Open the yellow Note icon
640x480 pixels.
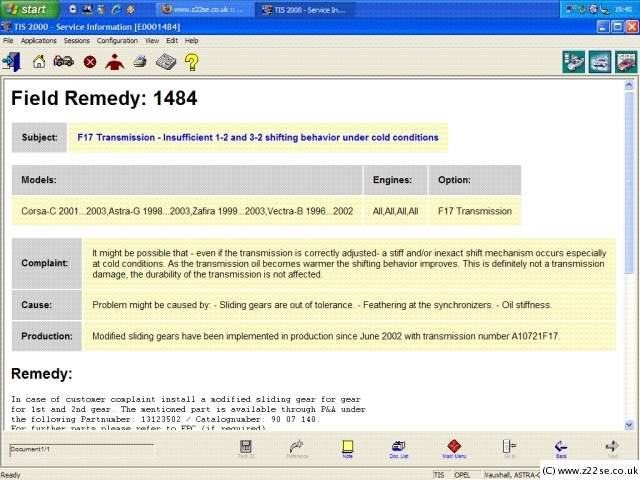coord(347,449)
